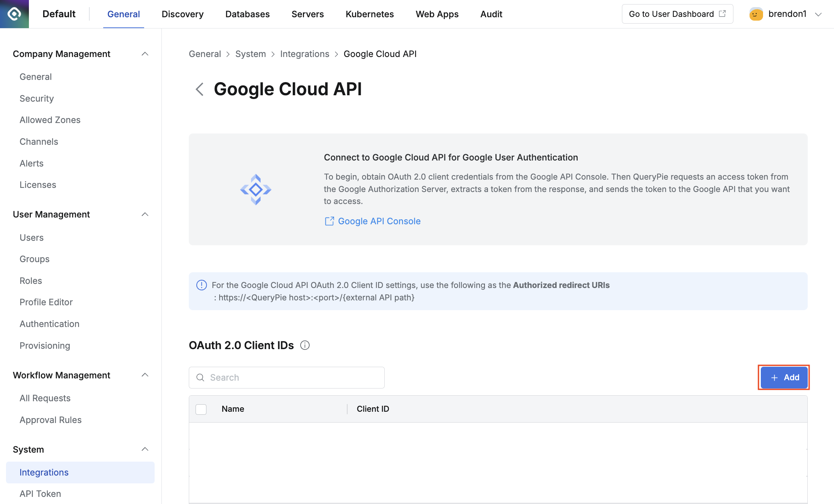Collapse the Company Management section

[x=145, y=54]
